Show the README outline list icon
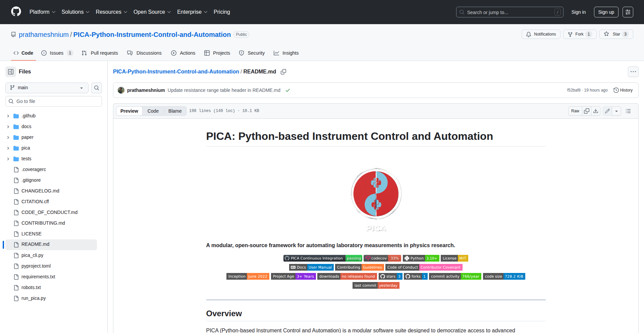Viewport: 644px width, 333px height. [x=629, y=111]
